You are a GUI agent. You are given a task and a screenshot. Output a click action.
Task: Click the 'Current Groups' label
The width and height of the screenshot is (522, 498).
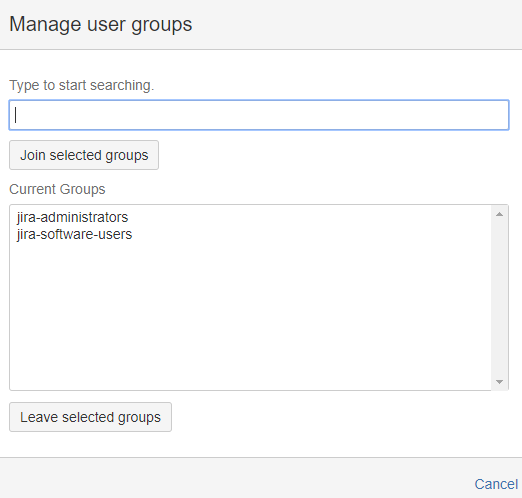[57, 189]
